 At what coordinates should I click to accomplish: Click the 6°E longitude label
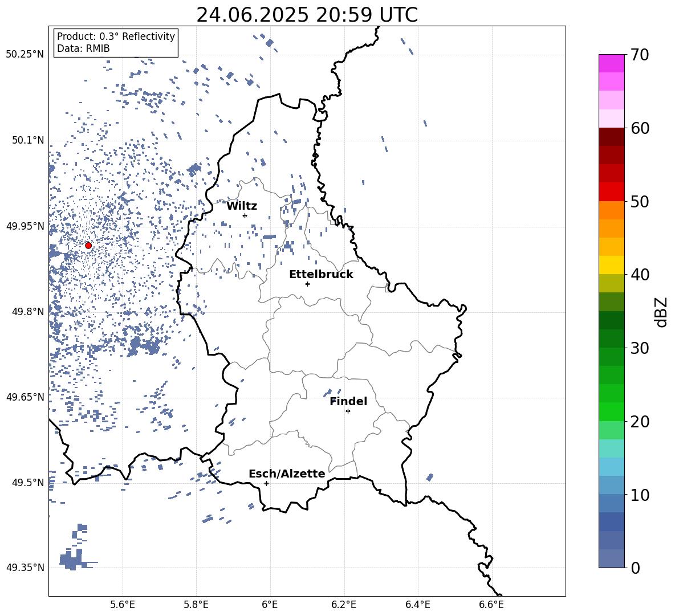click(270, 605)
